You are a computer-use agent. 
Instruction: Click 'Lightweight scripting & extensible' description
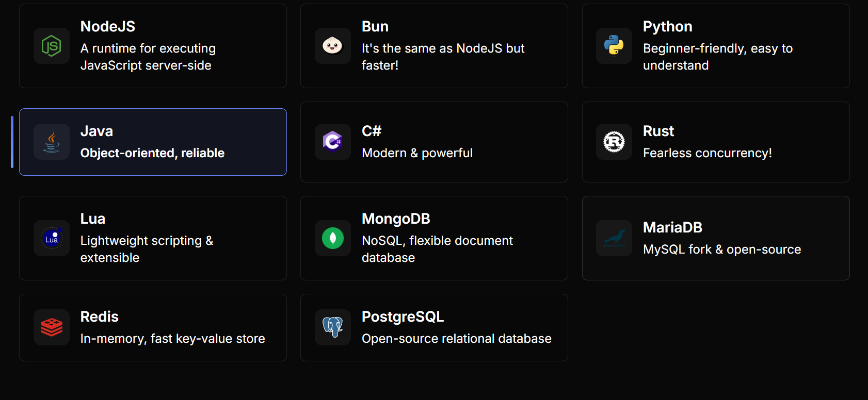(x=147, y=249)
